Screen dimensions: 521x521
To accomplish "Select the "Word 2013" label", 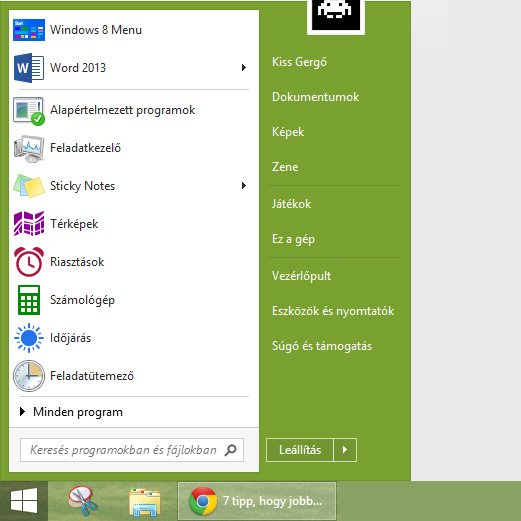I will point(78,68).
